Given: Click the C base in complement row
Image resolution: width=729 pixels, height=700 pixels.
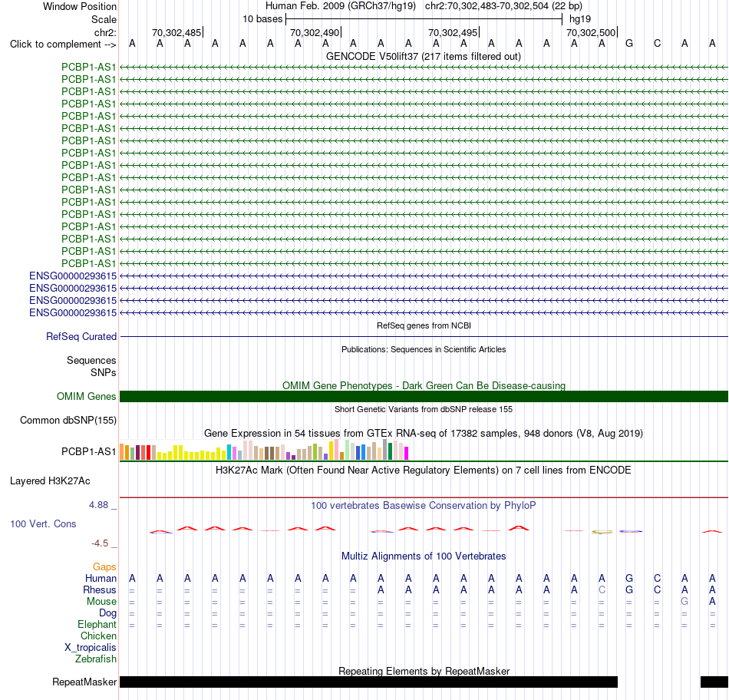Looking at the screenshot, I should pos(657,44).
